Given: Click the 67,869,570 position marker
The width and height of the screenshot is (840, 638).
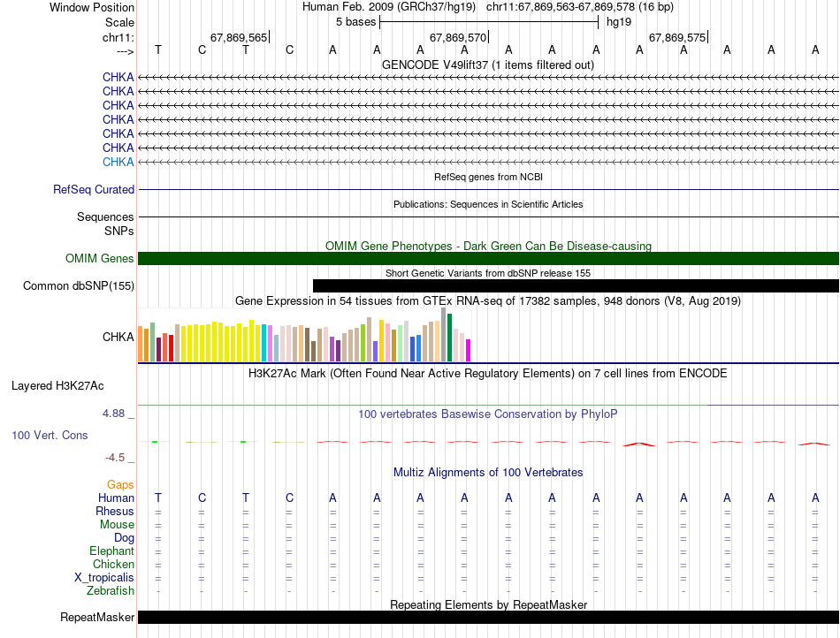Looking at the screenshot, I should tap(459, 37).
